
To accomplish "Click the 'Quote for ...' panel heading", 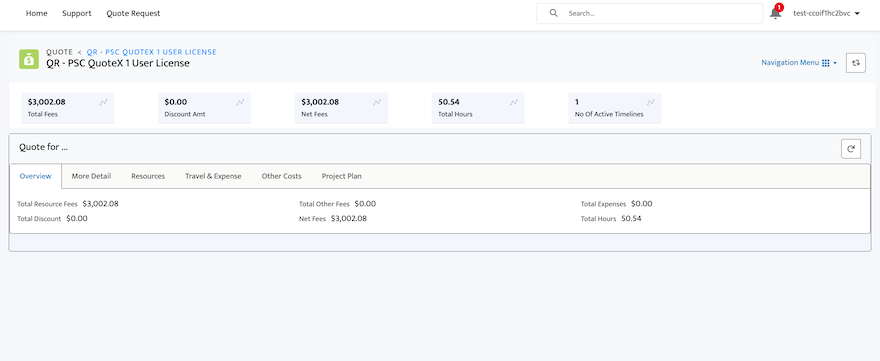I will click(44, 148).
